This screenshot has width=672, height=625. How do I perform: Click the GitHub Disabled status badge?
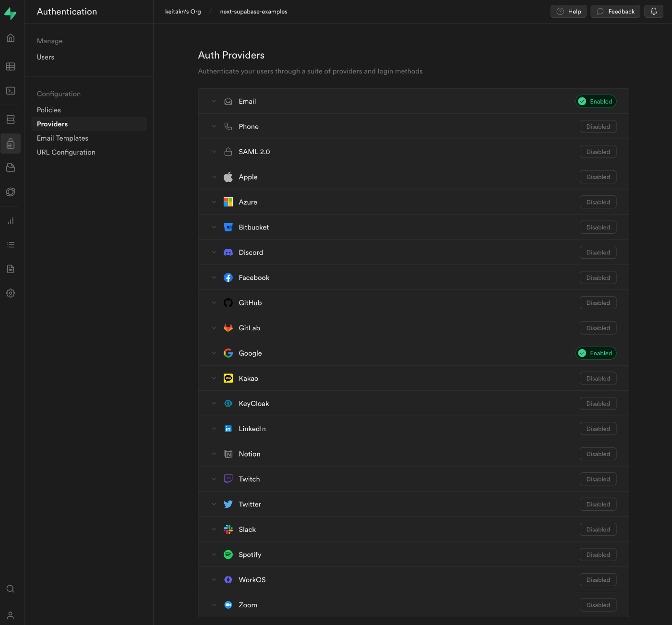tap(598, 303)
